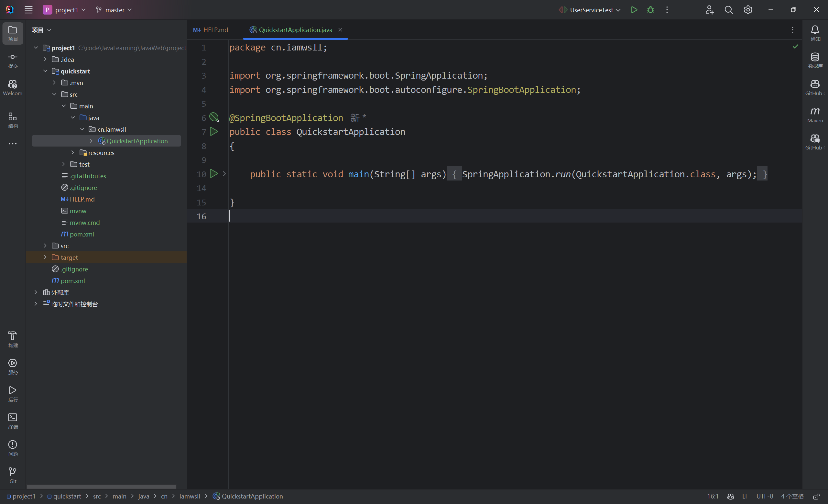Unfold the collapsed main method body

pyautogui.click(x=224, y=174)
